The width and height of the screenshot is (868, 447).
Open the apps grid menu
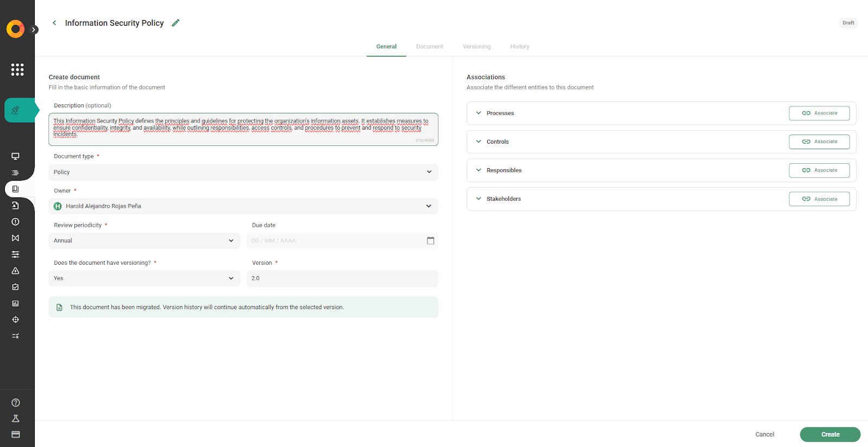(17, 69)
